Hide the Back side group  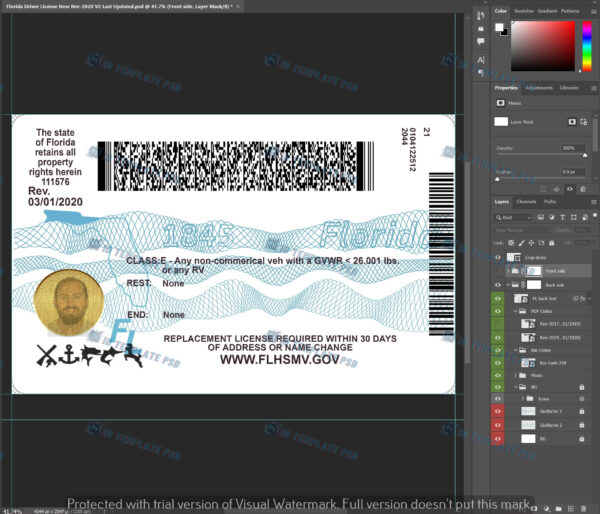tap(497, 285)
